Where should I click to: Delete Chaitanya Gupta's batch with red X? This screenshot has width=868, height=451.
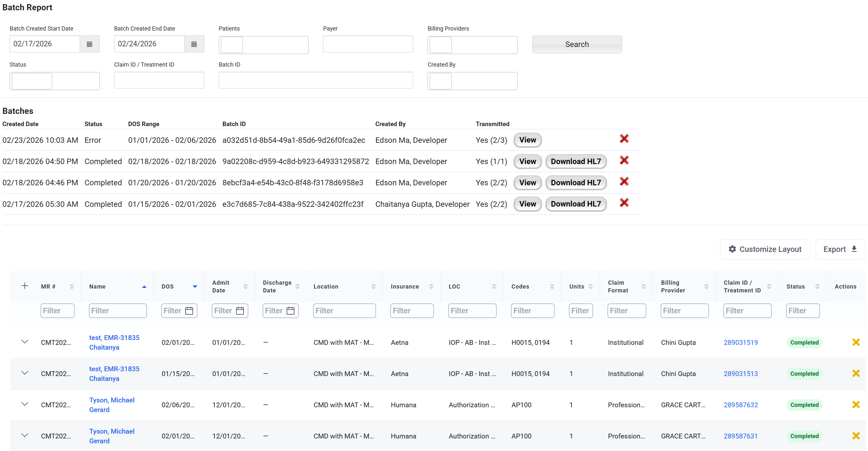(x=624, y=203)
